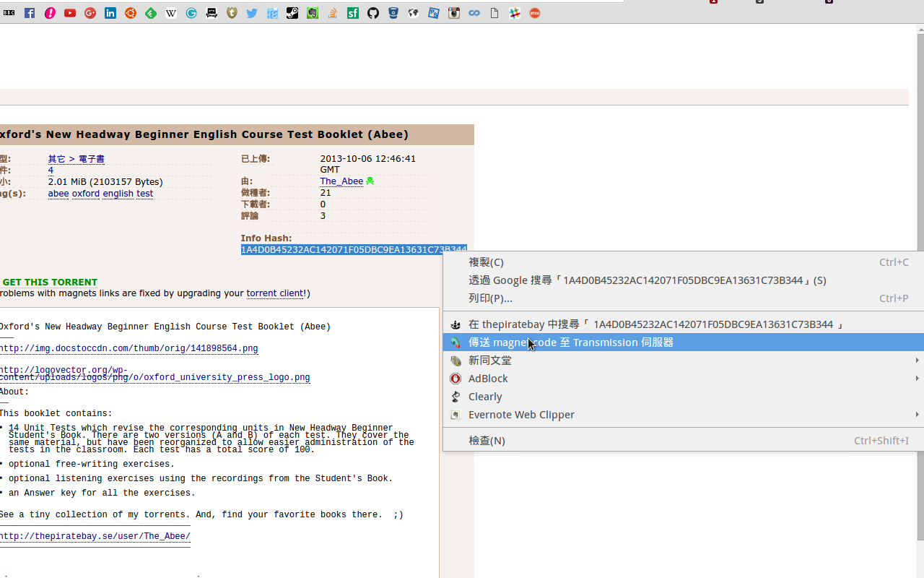The height and width of the screenshot is (578, 924).
Task: Open the YouTube bookmark
Action: tap(70, 13)
